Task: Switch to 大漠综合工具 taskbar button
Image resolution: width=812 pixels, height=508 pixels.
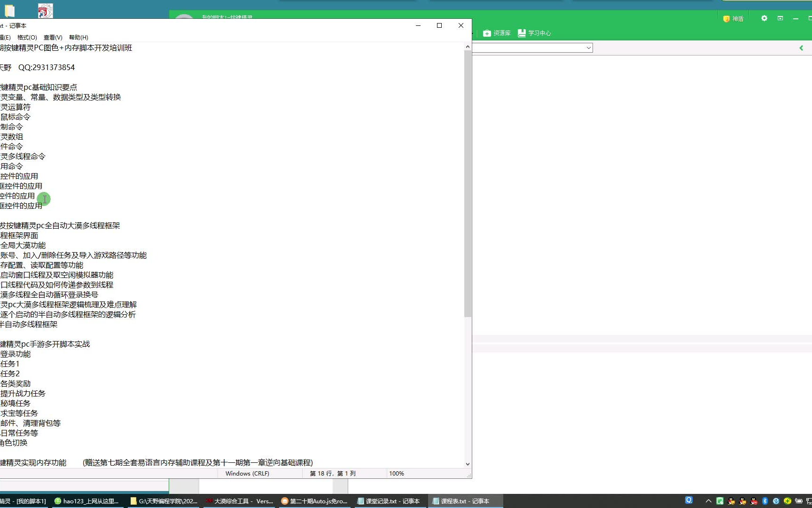Action: pyautogui.click(x=239, y=501)
